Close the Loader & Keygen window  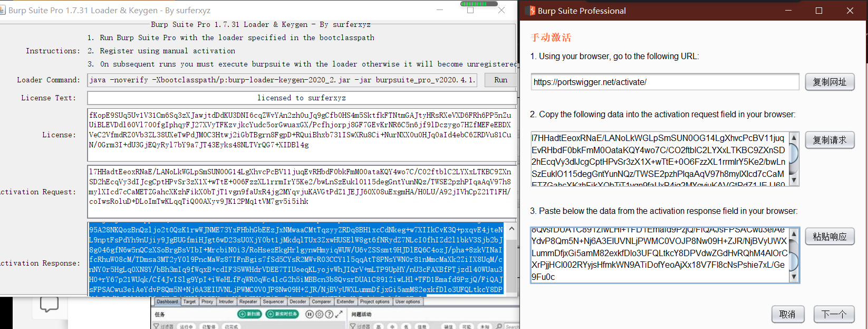tap(501, 11)
